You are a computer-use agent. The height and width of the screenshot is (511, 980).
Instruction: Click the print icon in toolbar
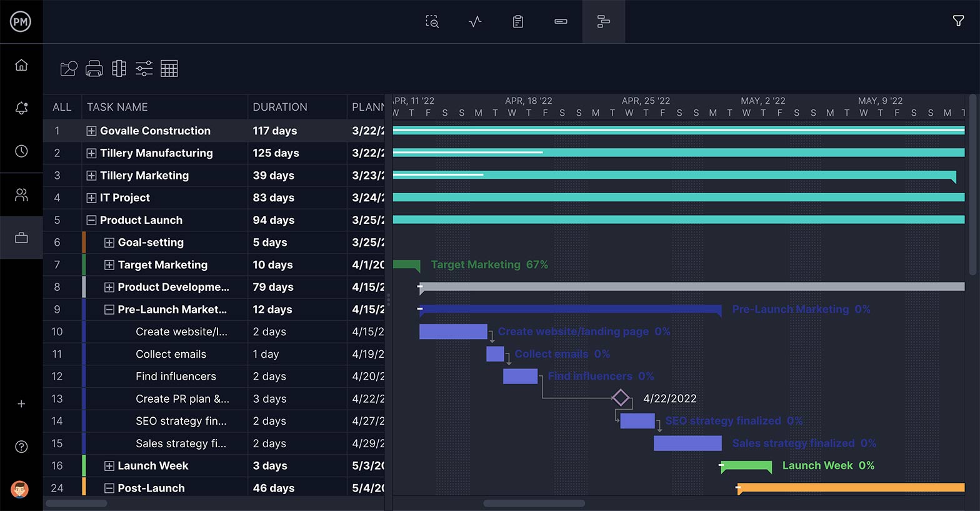point(94,69)
